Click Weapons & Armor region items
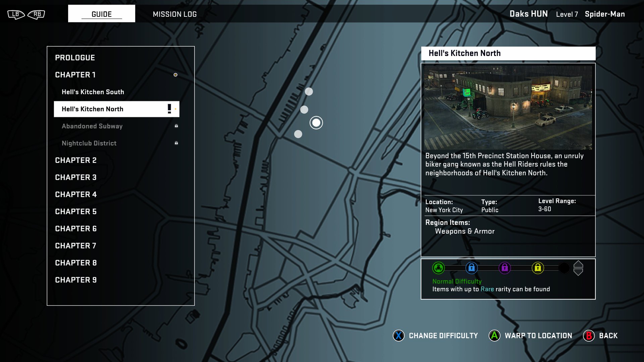The image size is (644, 362). tap(465, 231)
